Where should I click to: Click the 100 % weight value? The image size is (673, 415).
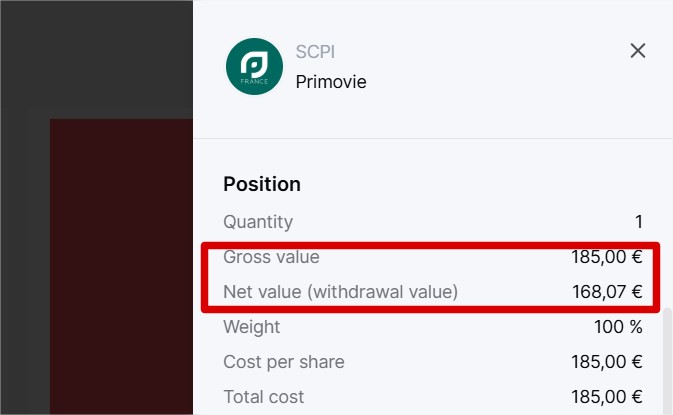pos(618,327)
